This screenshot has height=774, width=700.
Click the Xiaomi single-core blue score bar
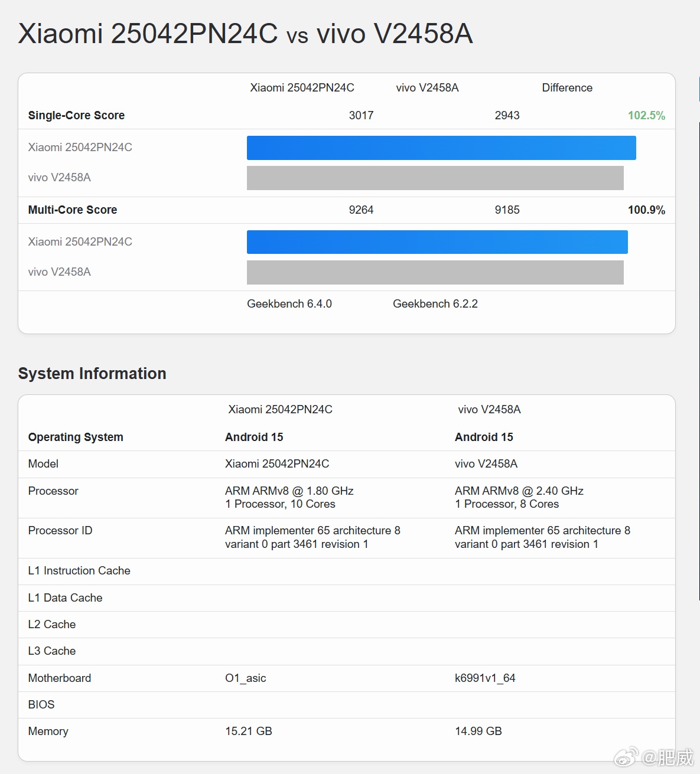tap(441, 148)
